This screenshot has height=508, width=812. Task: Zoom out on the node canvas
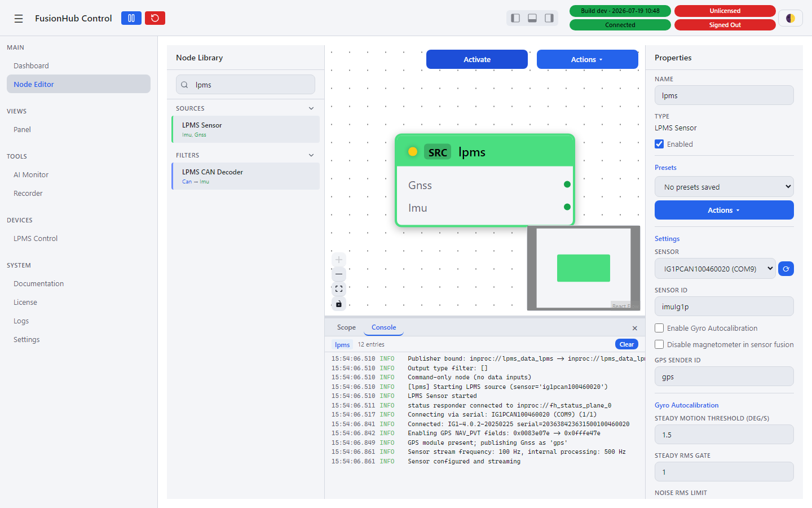[339, 274]
